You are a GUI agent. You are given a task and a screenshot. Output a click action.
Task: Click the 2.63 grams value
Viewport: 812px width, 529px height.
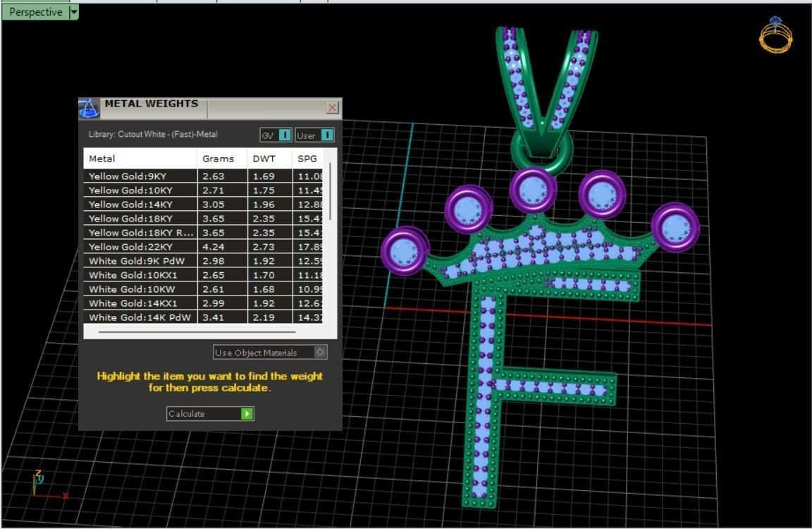214,176
